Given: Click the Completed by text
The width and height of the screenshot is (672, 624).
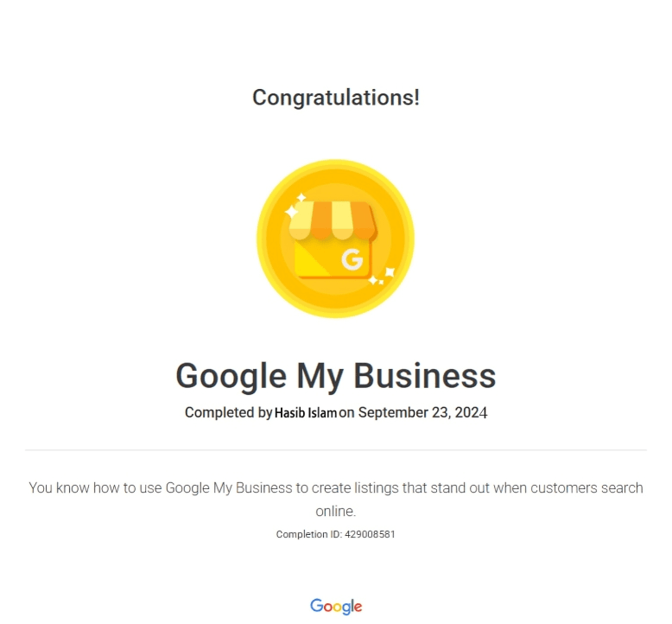Looking at the screenshot, I should click(228, 413).
